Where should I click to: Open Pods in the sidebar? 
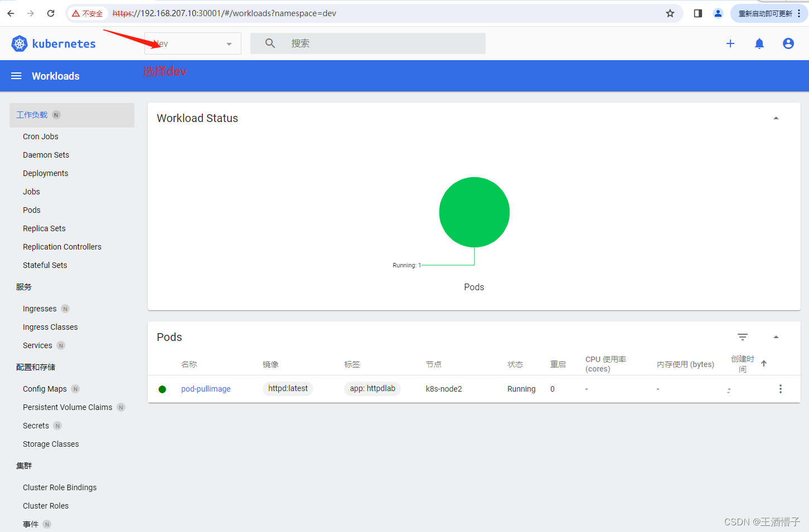coord(32,210)
